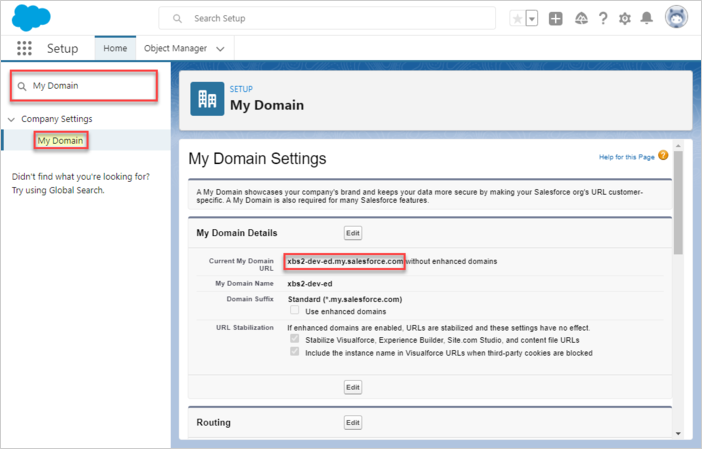Open the Setup gear menu
Screen dimensions: 702x449
coord(625,19)
